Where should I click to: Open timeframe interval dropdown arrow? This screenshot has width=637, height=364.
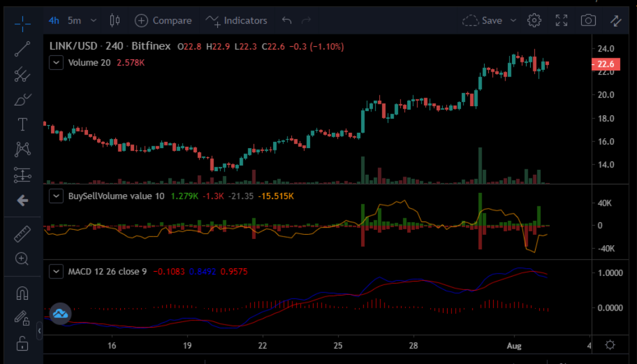tap(93, 21)
